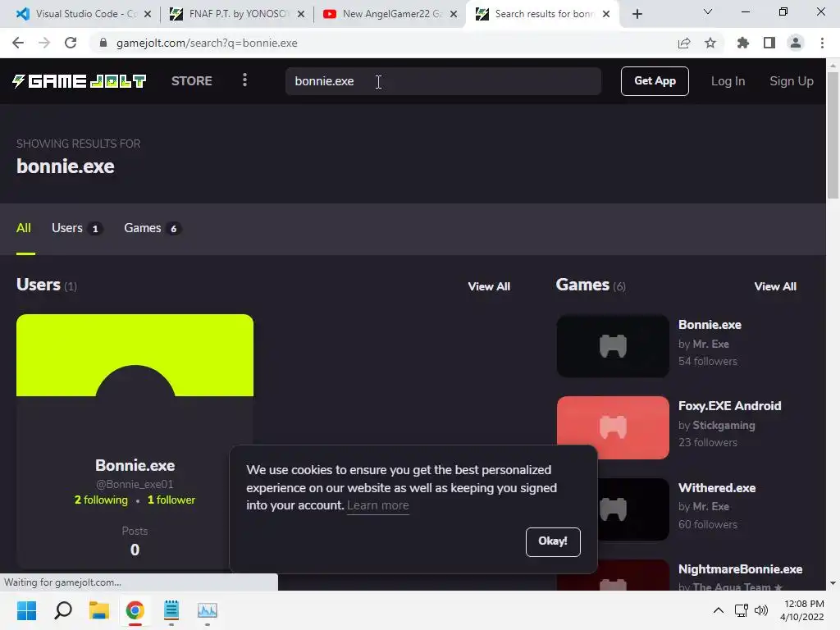Open the browser extensions puzzle icon
This screenshot has height=630, width=840.
click(743, 43)
